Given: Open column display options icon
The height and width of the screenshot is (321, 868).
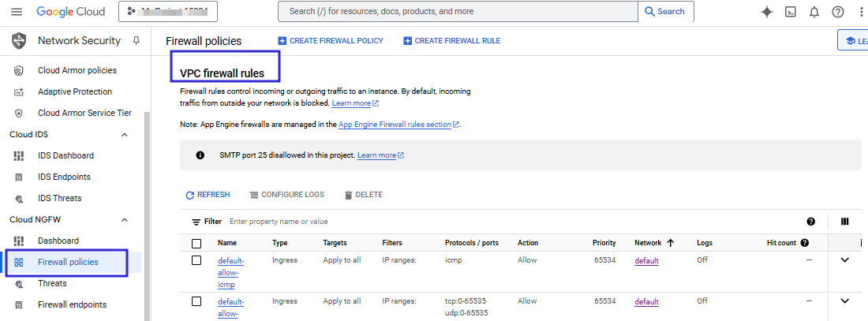Looking at the screenshot, I should tap(845, 222).
